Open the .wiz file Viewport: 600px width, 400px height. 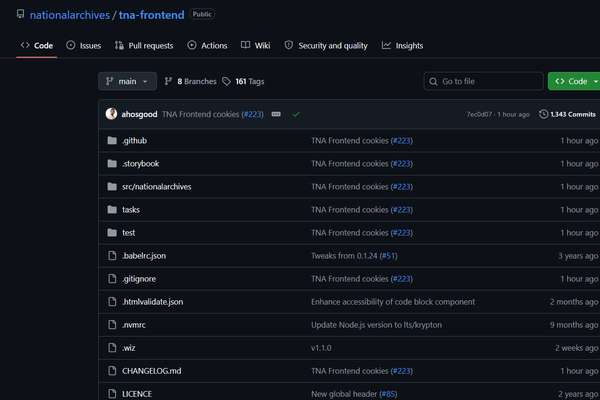click(129, 348)
